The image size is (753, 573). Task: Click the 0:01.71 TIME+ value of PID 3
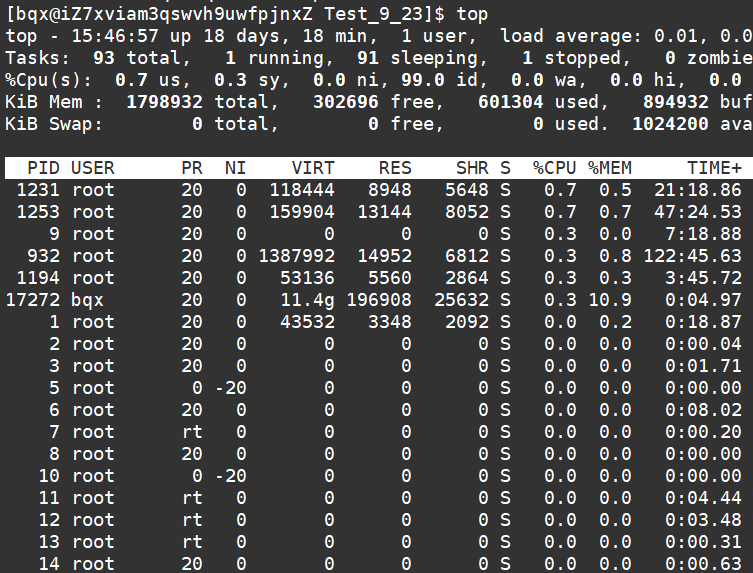(703, 366)
